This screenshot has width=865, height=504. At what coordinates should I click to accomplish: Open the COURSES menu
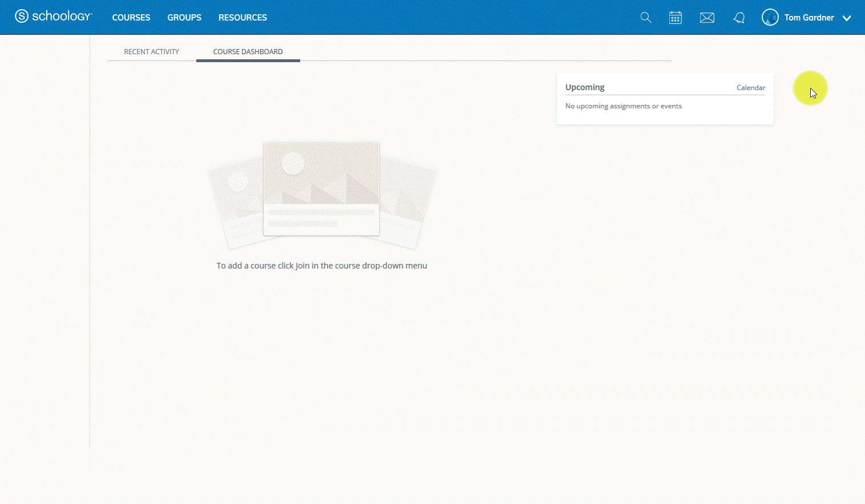(x=131, y=17)
